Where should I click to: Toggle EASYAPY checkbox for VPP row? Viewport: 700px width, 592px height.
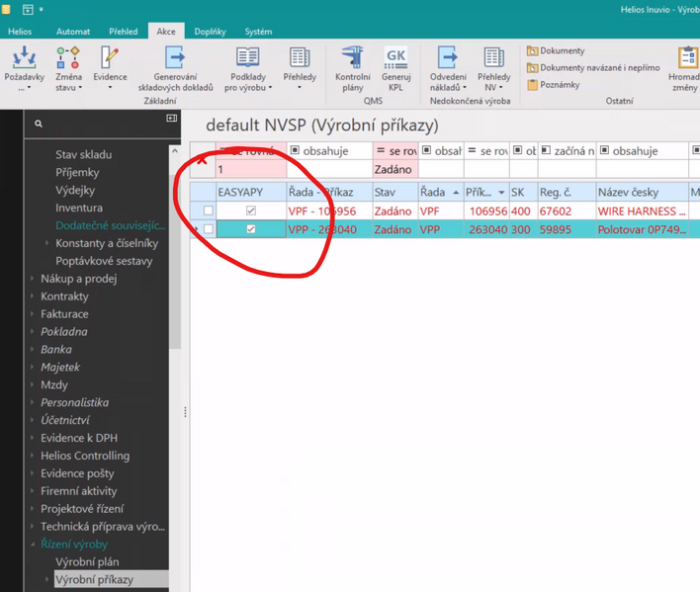coord(251,229)
